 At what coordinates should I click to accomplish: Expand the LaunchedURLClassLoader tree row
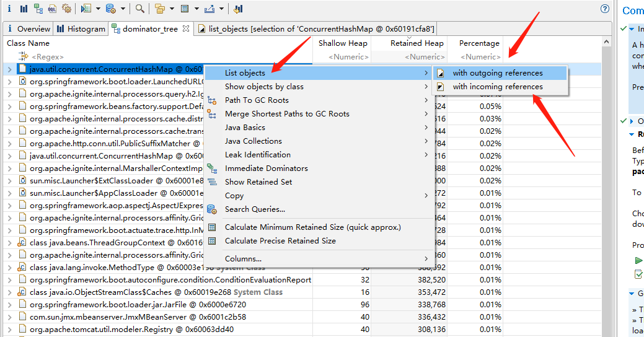click(9, 82)
